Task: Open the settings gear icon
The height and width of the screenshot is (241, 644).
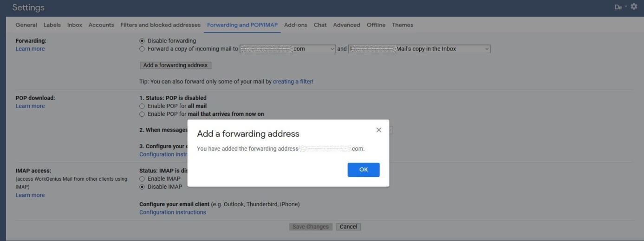Action: pyautogui.click(x=634, y=6)
